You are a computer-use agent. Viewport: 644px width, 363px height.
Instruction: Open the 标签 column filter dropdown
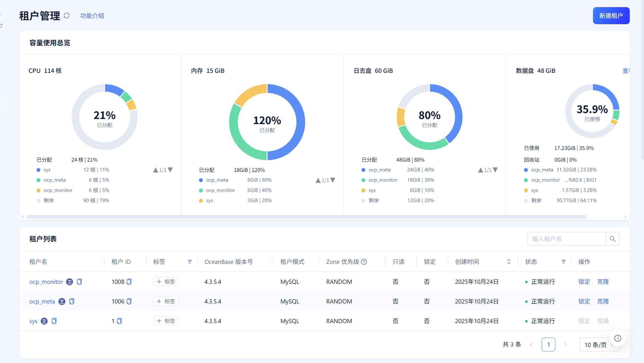pyautogui.click(x=190, y=262)
